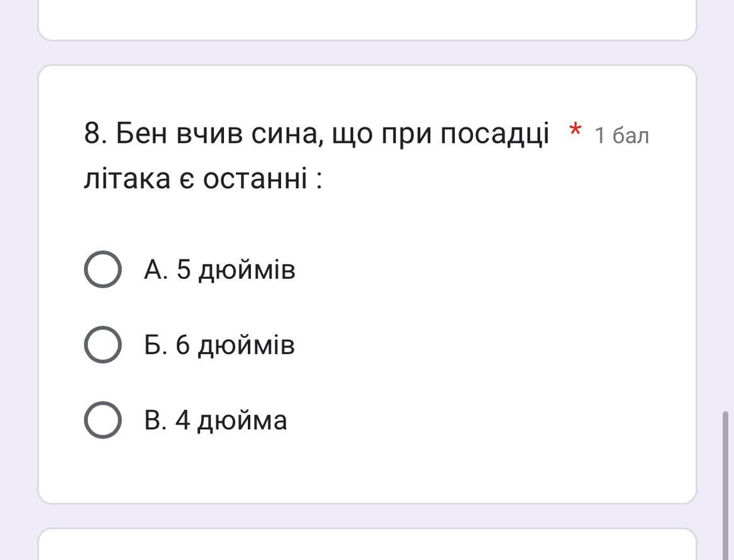Screen dimensions: 734x560
Task: Choose the Б. 6 дюймів radio circle
Action: pos(103,345)
